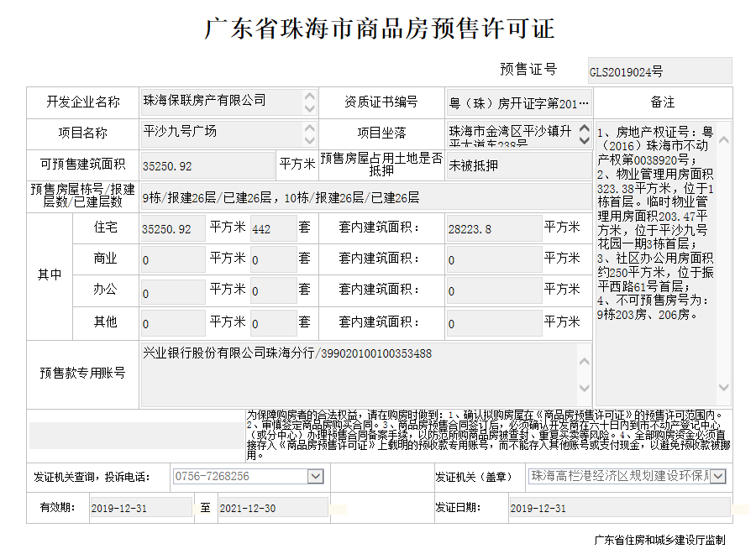
Task: Click the 预售证号 GLS2019024号 field
Action: pos(659,71)
